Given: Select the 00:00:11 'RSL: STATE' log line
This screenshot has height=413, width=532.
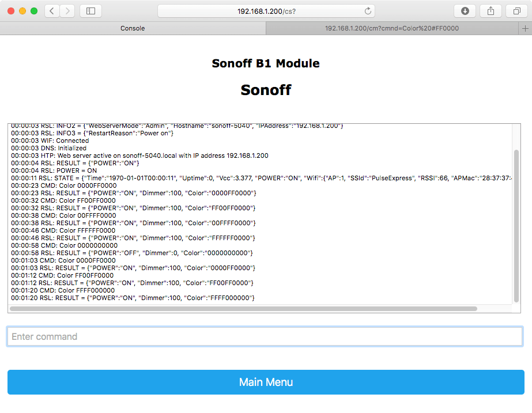Looking at the screenshot, I should coord(261,178).
